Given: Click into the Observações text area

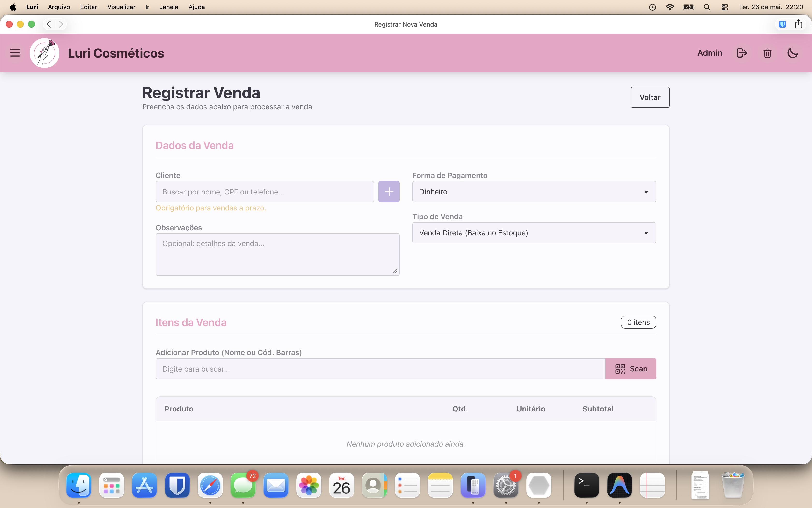Looking at the screenshot, I should tap(277, 254).
